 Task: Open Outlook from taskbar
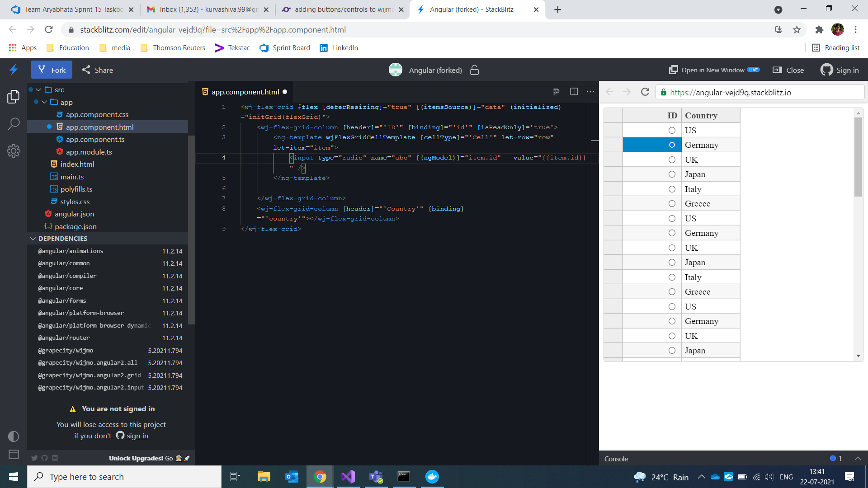292,477
